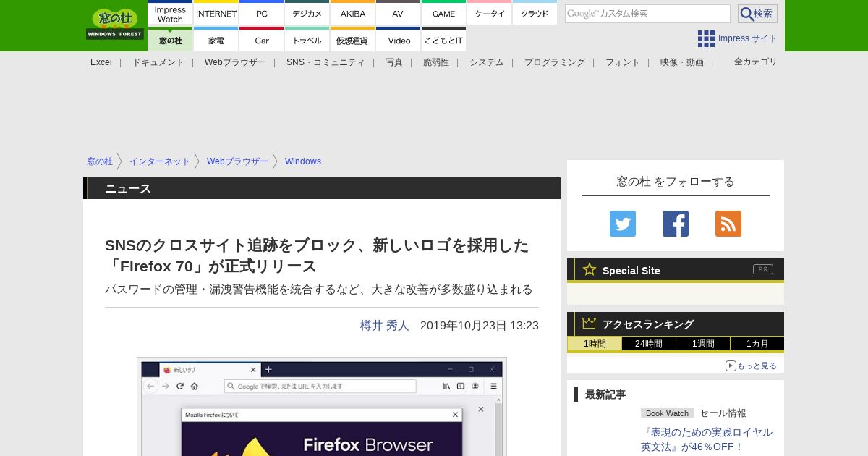This screenshot has width=868, height=456.
Task: Open the 全カテゴリ link
Action: click(x=756, y=62)
